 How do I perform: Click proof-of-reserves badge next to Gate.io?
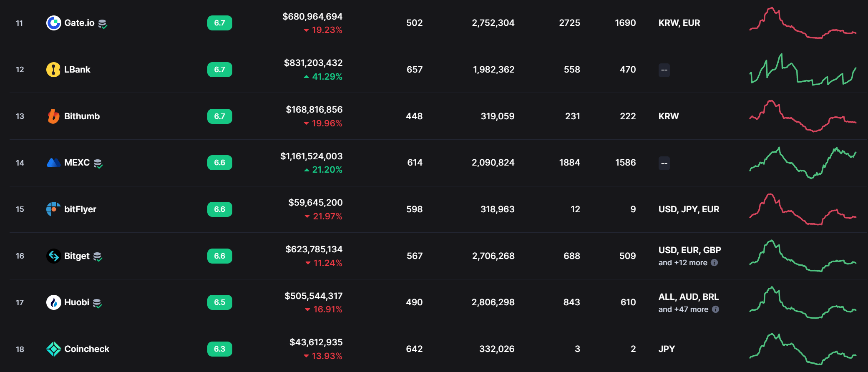click(103, 24)
